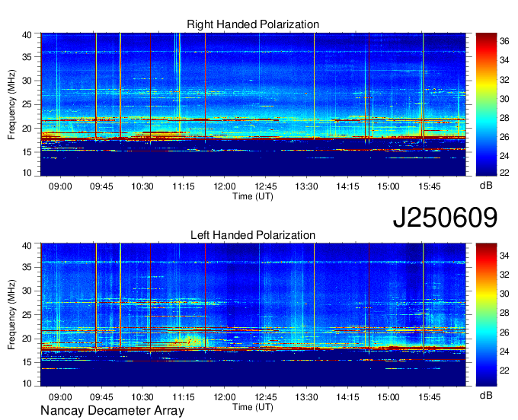The width and height of the screenshot is (518, 420).
Task: Click the 14:15 tick on top time axis
Action: tap(347, 186)
